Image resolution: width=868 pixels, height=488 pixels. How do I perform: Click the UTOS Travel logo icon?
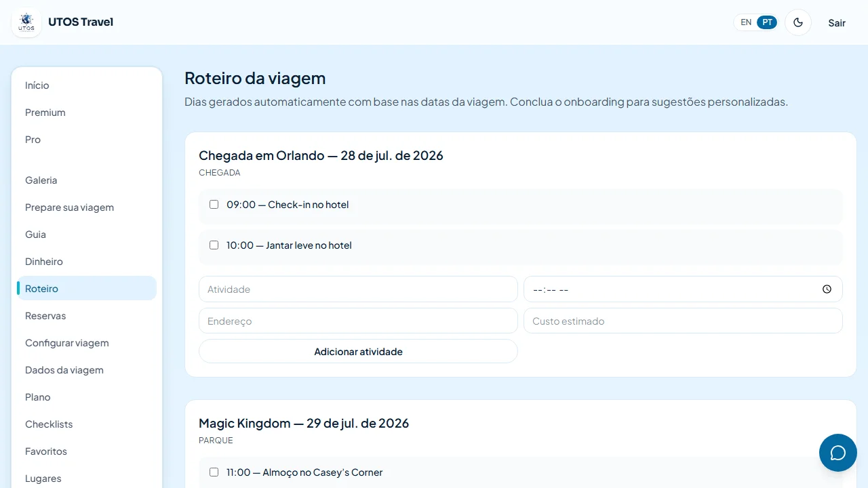click(x=26, y=22)
